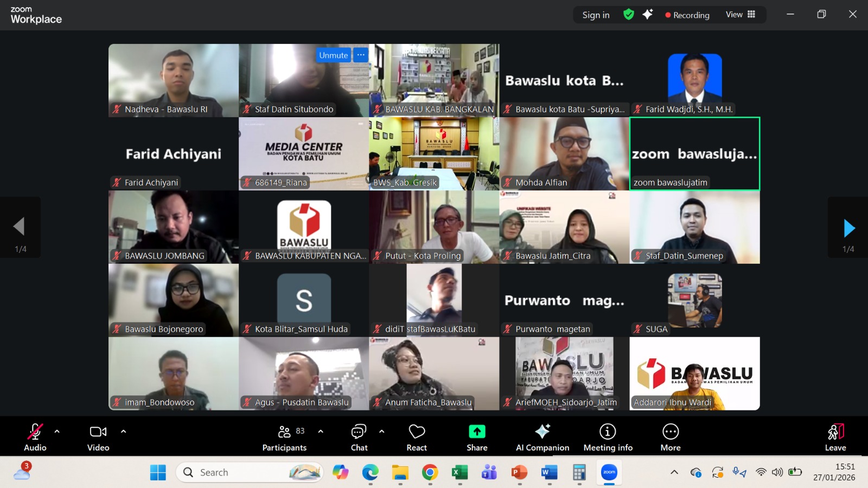Unmute the Audio microphone
868x488 pixels.
click(x=35, y=432)
